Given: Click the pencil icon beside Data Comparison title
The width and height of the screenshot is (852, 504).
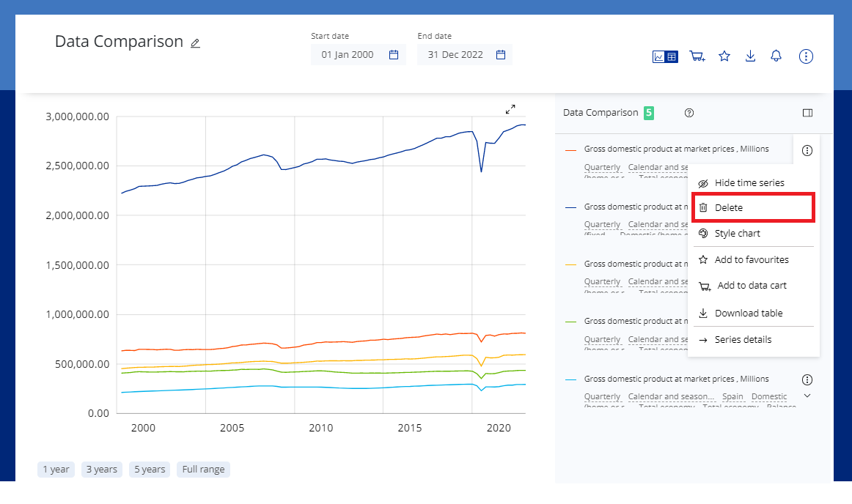Looking at the screenshot, I should (x=195, y=43).
